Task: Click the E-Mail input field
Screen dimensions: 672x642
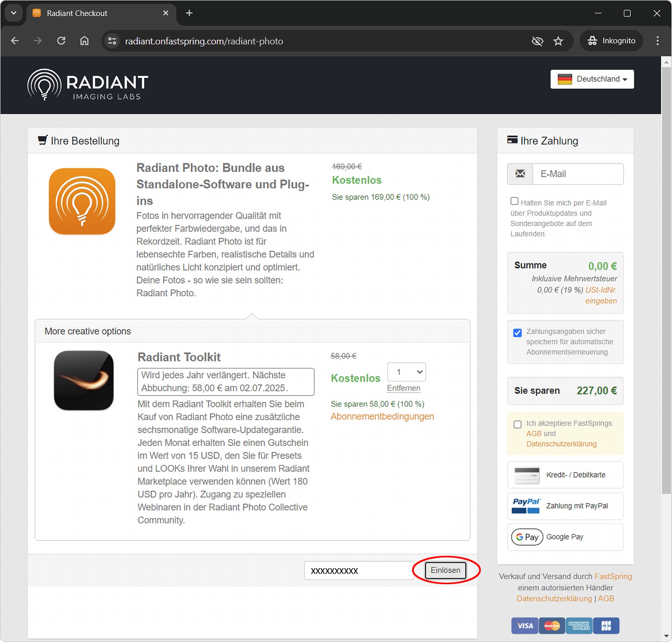Action: pyautogui.click(x=578, y=174)
